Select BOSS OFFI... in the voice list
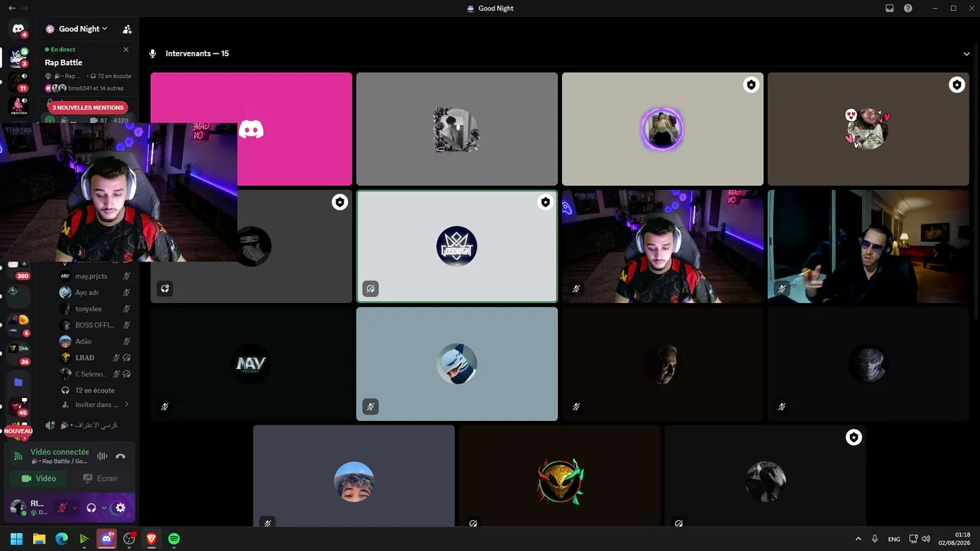 (95, 325)
